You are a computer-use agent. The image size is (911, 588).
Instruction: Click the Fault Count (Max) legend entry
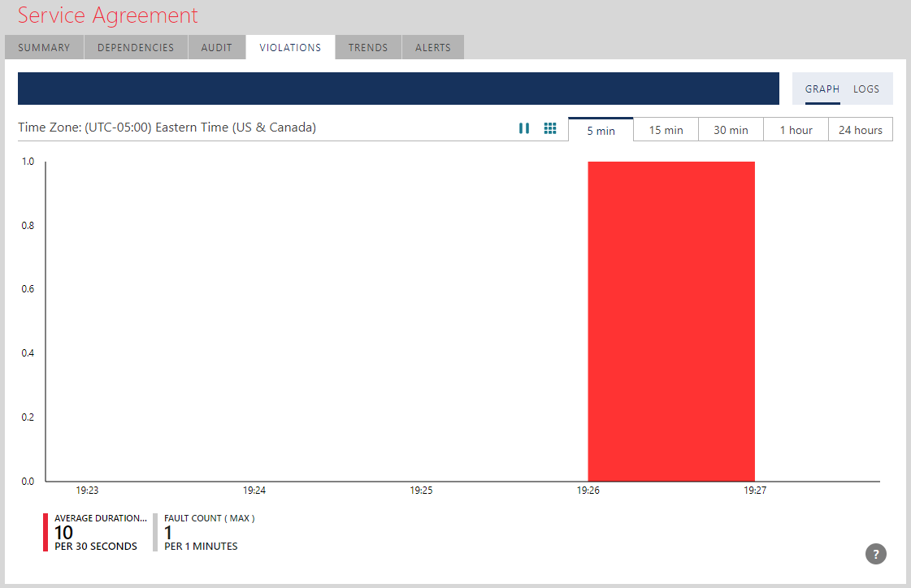tap(205, 532)
